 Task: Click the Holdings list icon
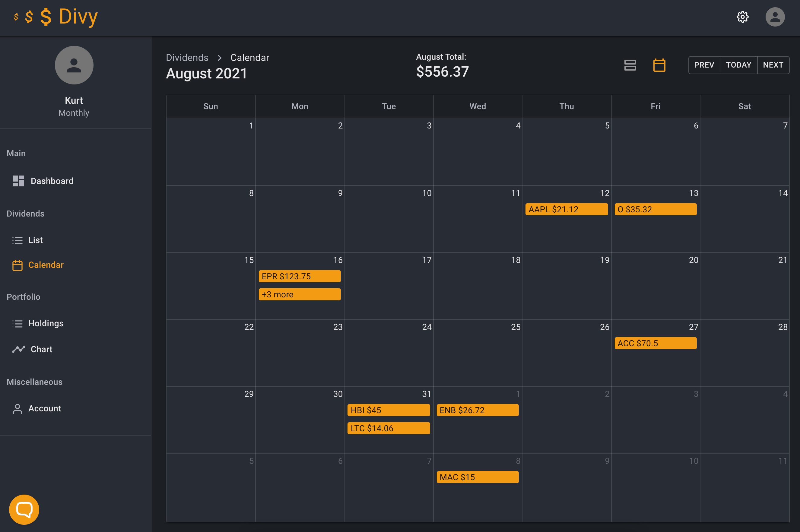pos(17,324)
